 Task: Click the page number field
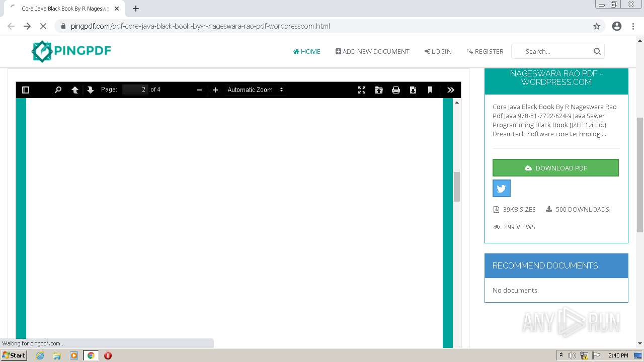tap(135, 89)
